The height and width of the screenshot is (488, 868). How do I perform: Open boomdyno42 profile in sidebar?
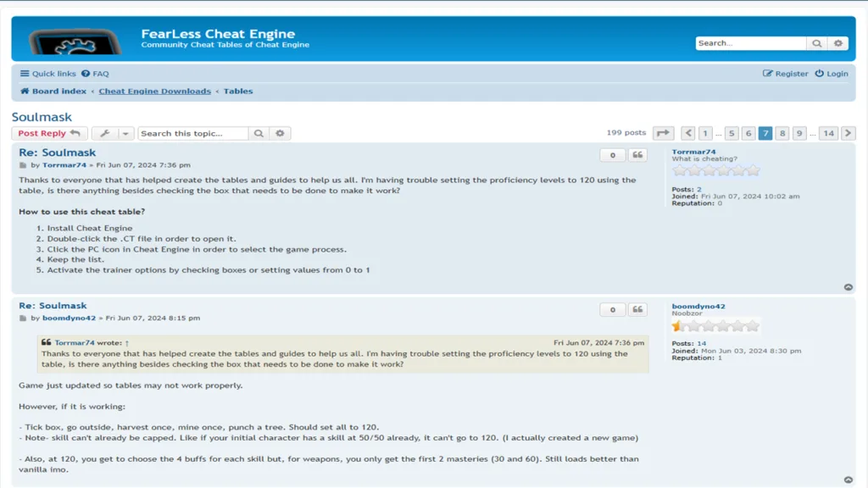pyautogui.click(x=698, y=306)
